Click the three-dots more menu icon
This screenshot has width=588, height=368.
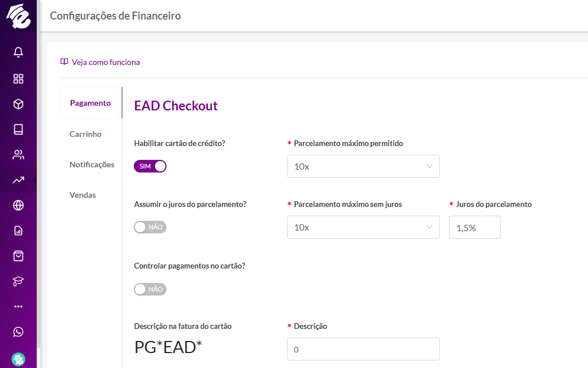point(18,306)
